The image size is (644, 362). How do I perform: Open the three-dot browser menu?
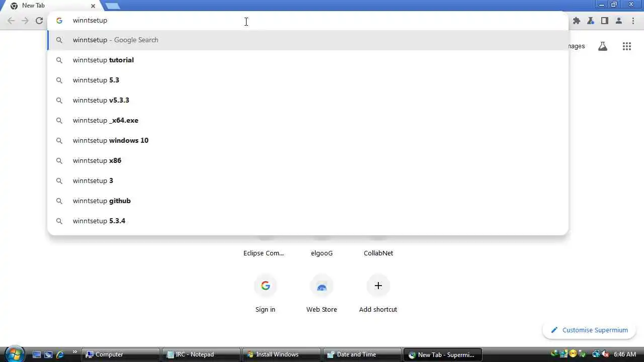[633, 21]
